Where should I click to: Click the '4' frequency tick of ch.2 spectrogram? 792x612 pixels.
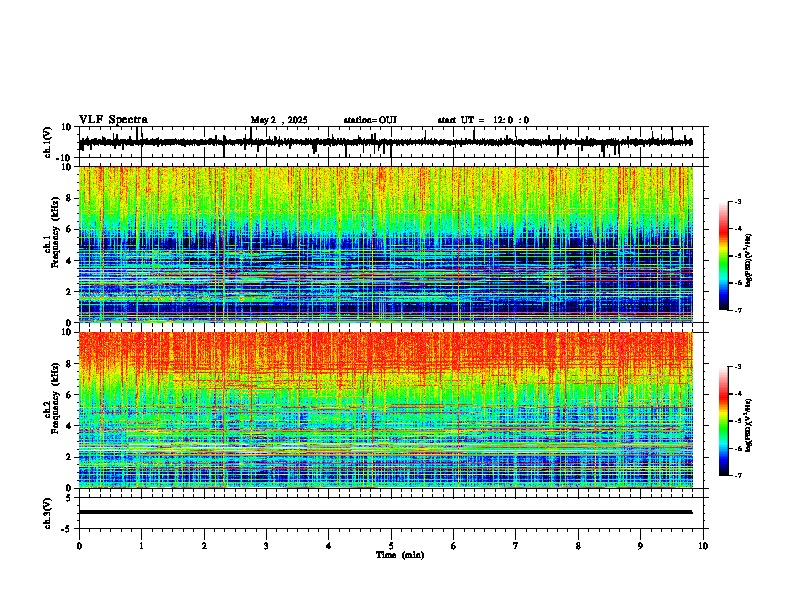(x=69, y=426)
